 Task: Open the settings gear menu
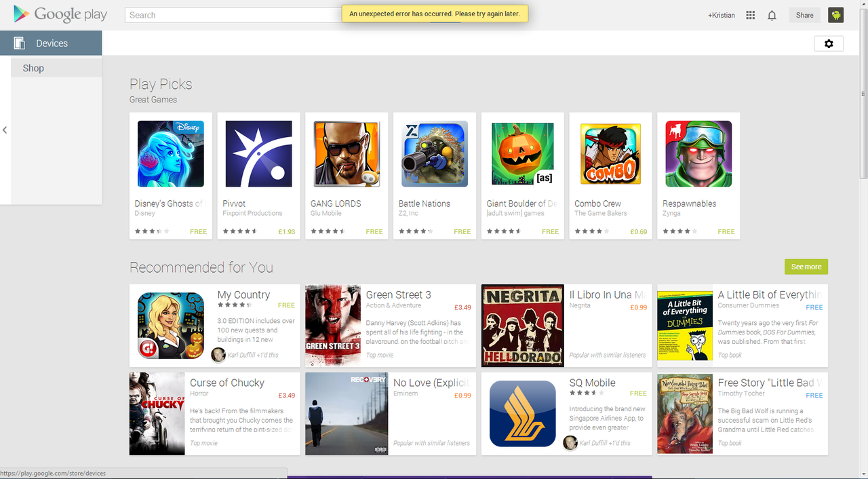829,43
